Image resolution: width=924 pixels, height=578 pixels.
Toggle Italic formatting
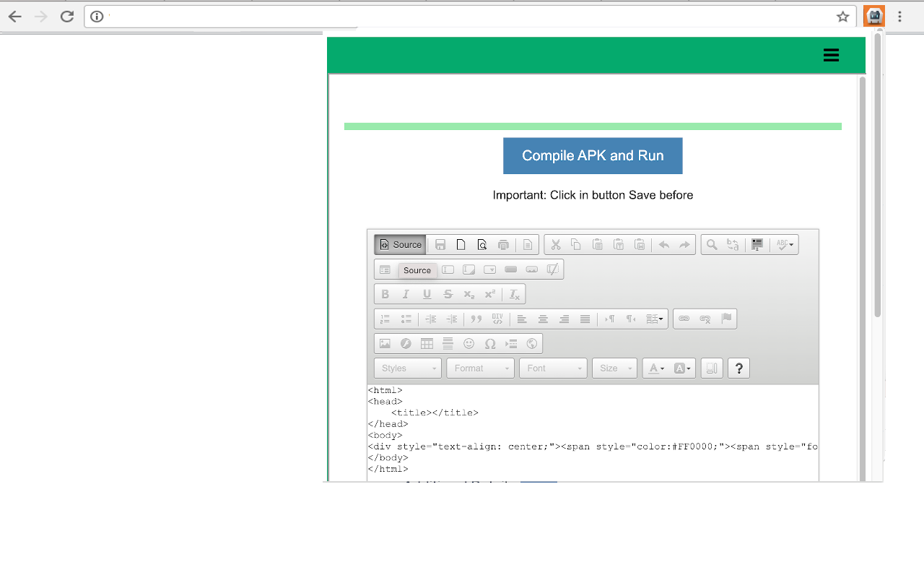(x=406, y=294)
